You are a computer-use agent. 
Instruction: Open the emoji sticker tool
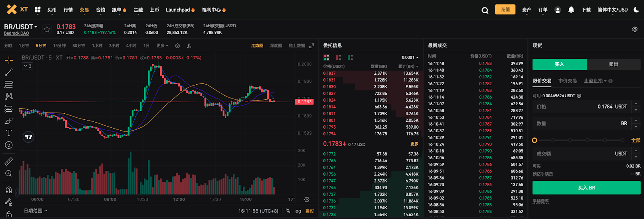click(x=8, y=145)
